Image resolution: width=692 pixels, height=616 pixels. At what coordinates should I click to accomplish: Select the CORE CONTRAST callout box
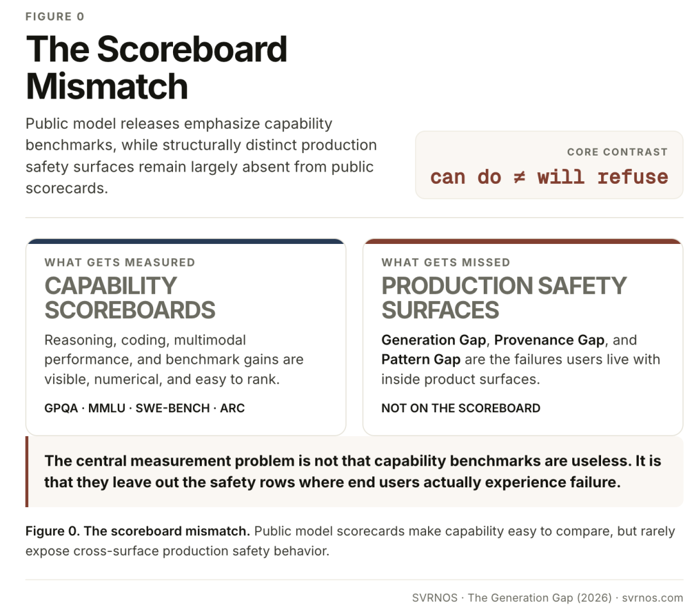pyautogui.click(x=549, y=165)
